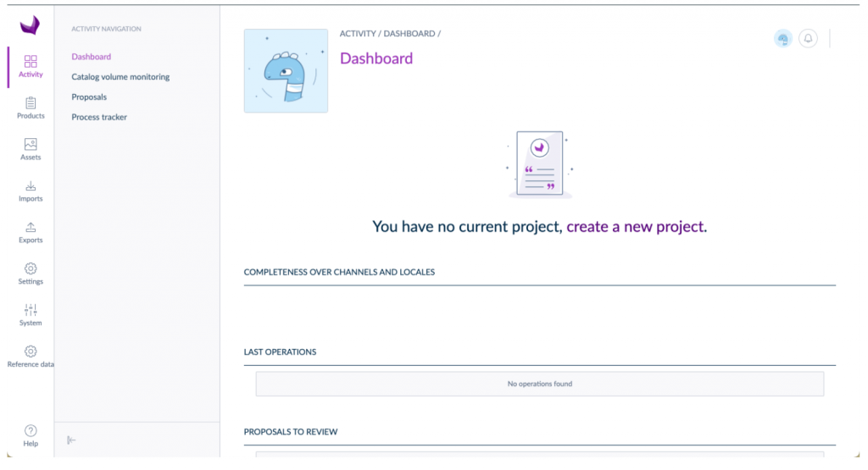Open Reference data section
Viewport: 868px width, 470px height.
pyautogui.click(x=31, y=357)
